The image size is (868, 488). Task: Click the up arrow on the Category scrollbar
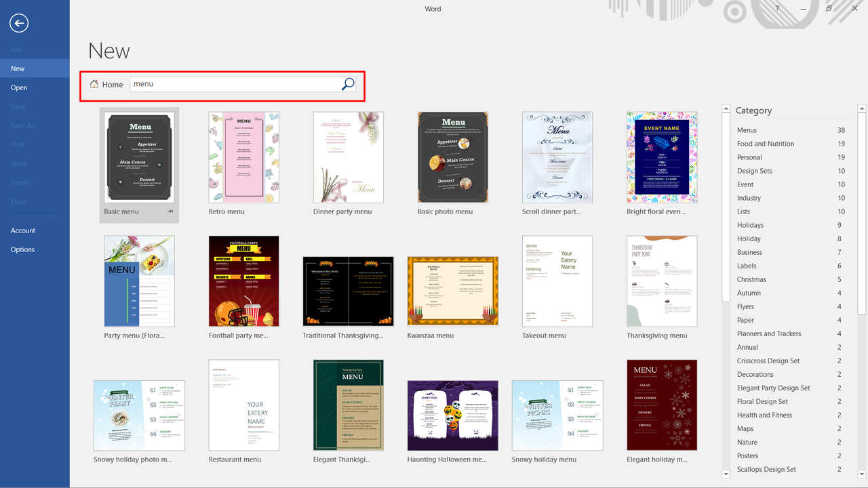[x=861, y=107]
